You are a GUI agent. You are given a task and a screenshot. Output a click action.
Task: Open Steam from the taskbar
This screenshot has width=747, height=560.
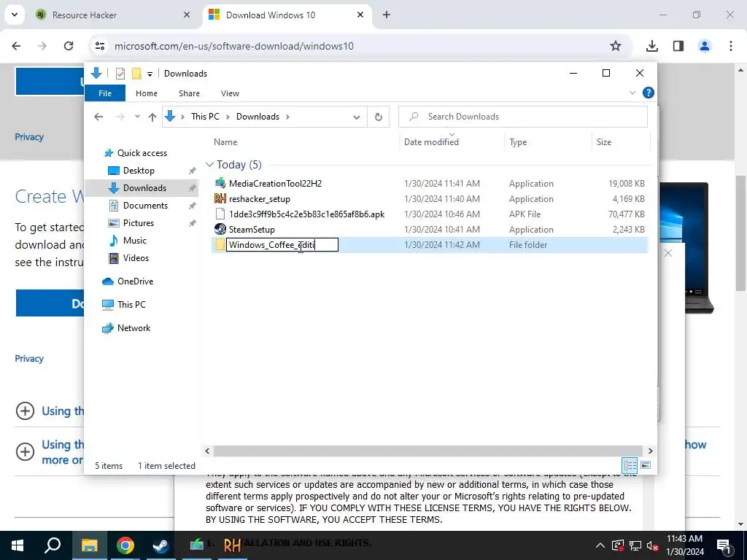point(160,545)
